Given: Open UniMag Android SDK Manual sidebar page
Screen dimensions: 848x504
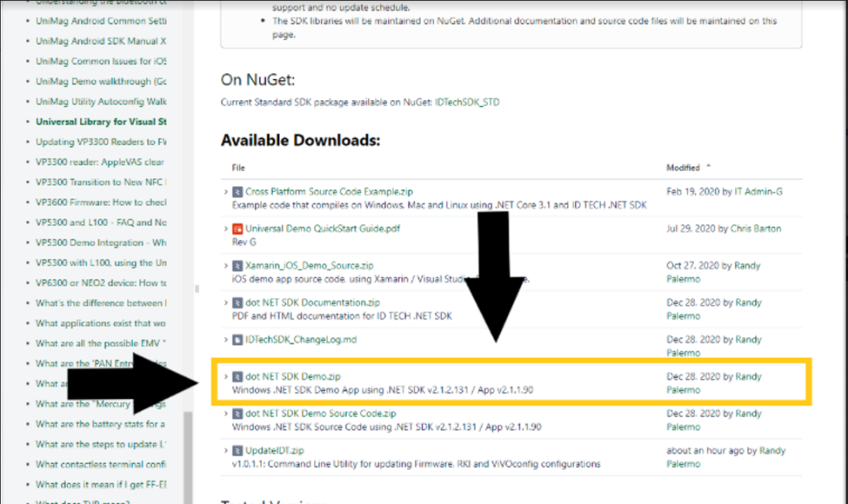Looking at the screenshot, I should tap(101, 41).
